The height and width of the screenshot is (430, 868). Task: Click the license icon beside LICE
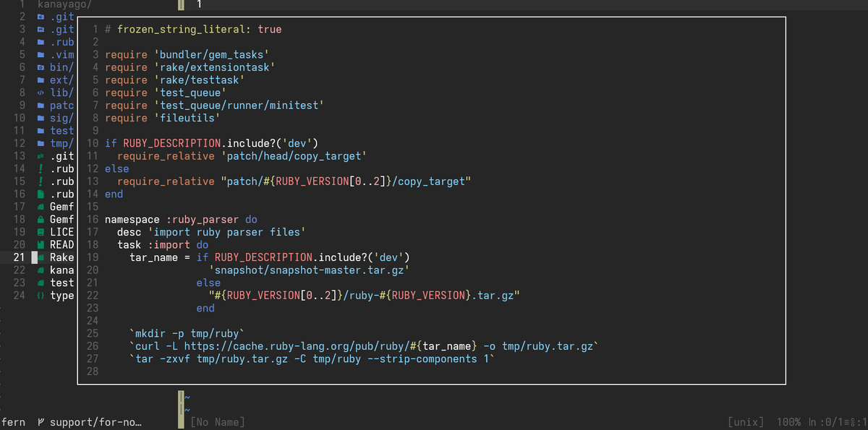click(x=41, y=232)
